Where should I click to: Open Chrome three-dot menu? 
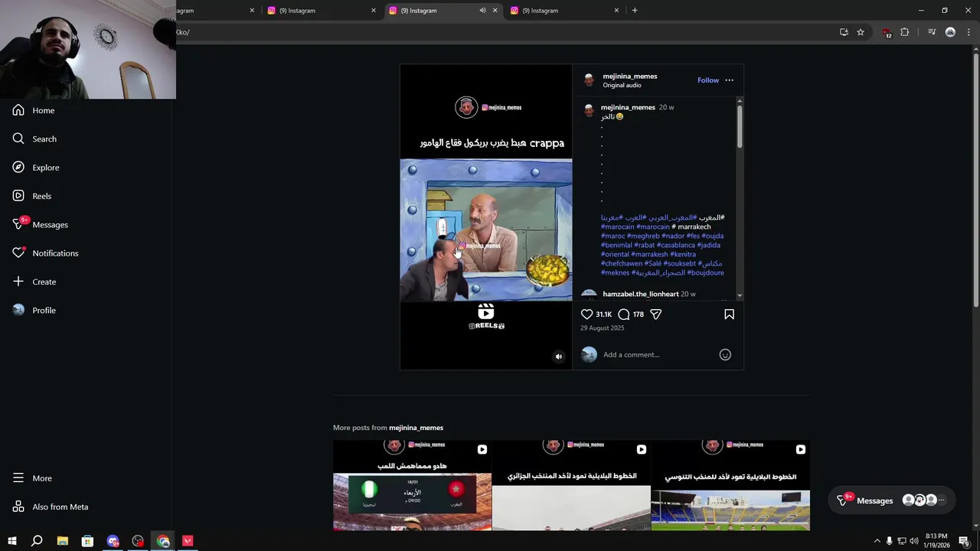pos(969,32)
